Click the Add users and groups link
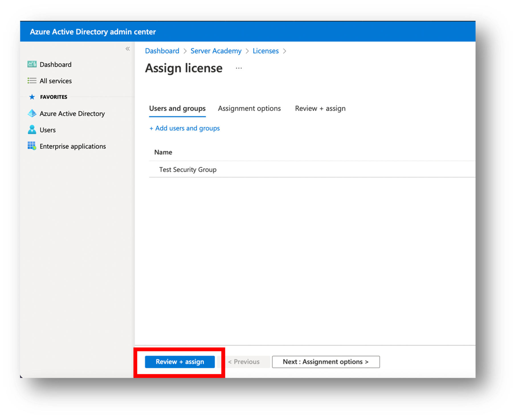Screen dimensions: 517x420 click(x=185, y=128)
